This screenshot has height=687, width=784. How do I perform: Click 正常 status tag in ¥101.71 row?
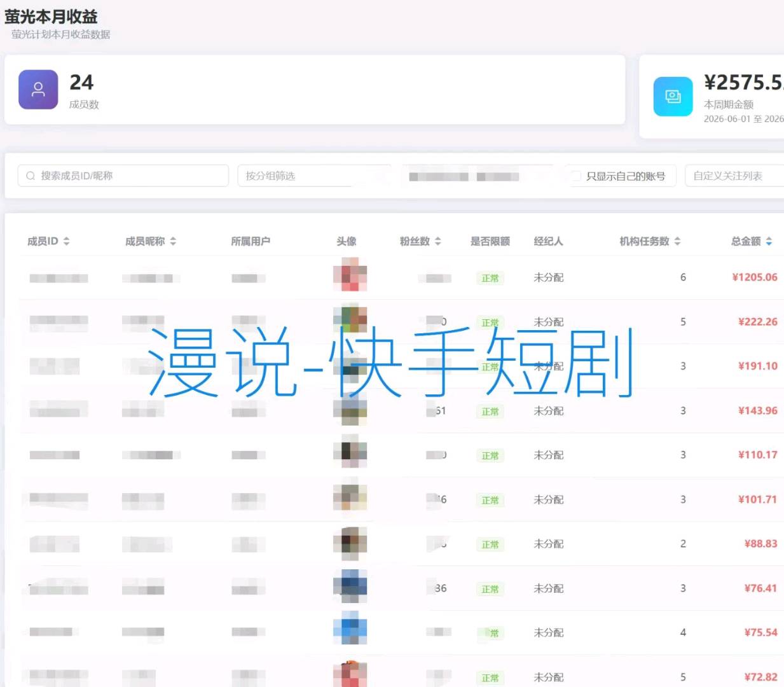click(490, 500)
